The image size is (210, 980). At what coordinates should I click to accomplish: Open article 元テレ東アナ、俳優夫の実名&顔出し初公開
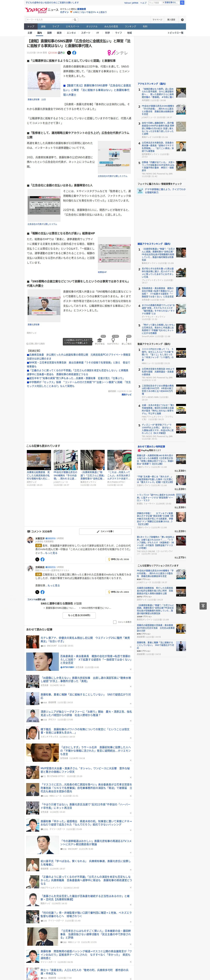(85, 639)
